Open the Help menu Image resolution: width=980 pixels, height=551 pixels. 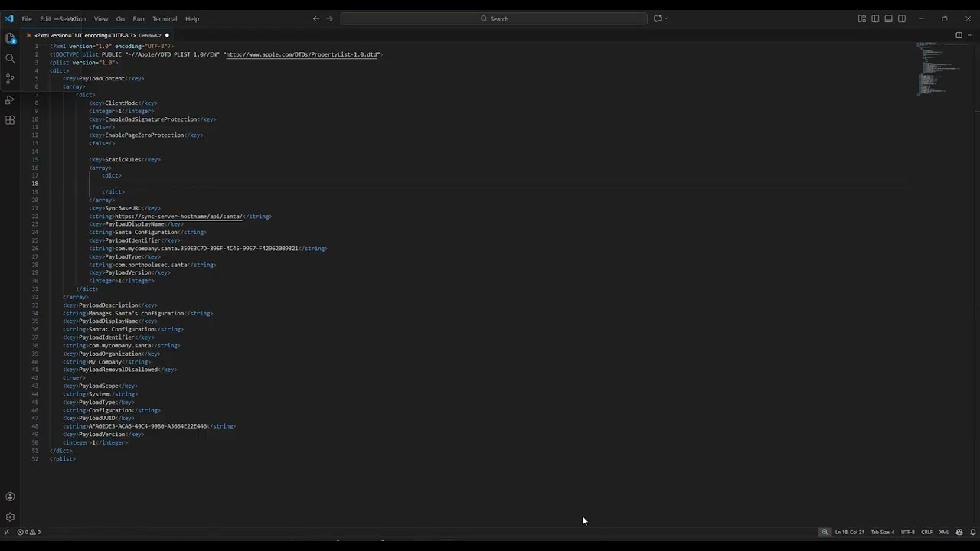(x=192, y=18)
